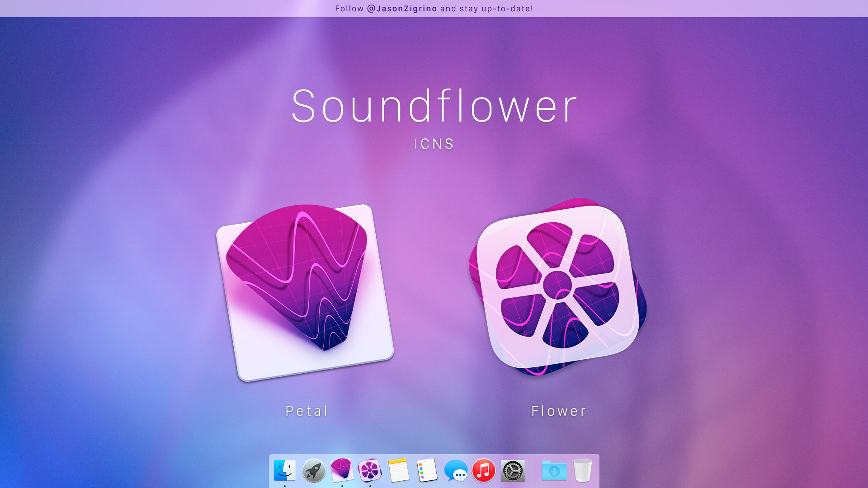Click the Flower label text
Image resolution: width=868 pixels, height=488 pixels.
pyautogui.click(x=559, y=411)
